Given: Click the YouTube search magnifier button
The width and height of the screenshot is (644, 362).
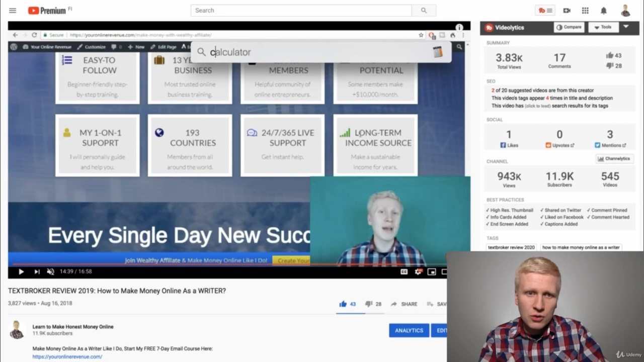Looking at the screenshot, I should 424,10.
